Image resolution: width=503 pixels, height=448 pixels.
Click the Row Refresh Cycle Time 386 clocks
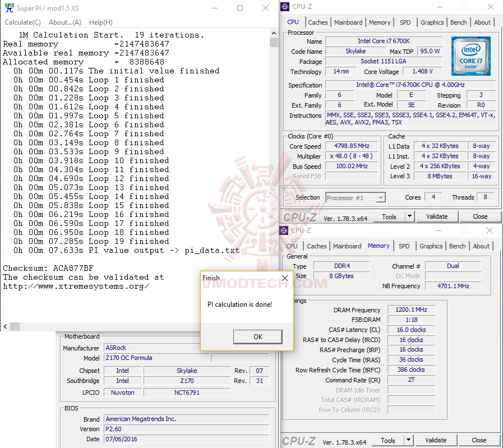coord(411,370)
